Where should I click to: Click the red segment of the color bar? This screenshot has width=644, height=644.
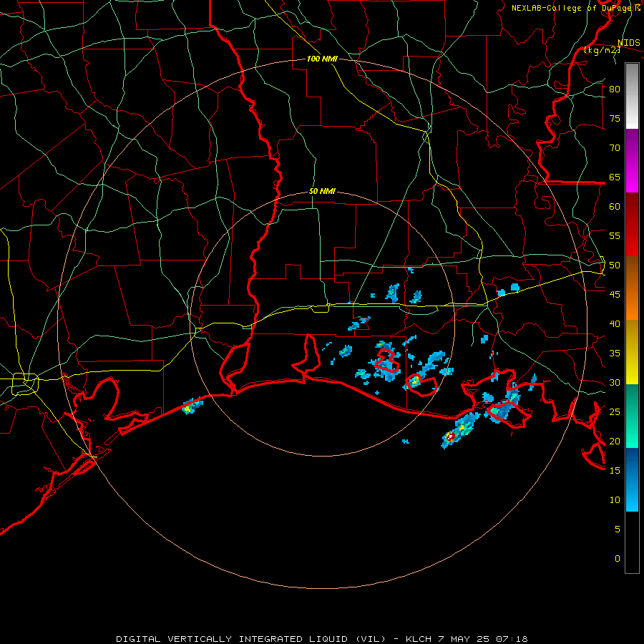[632, 225]
